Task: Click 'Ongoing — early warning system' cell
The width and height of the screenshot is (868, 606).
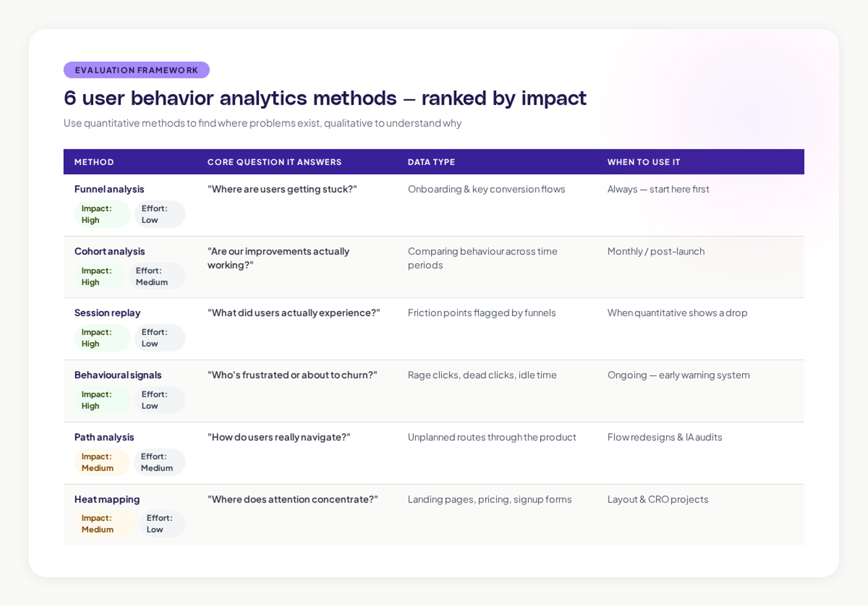Action: point(679,375)
